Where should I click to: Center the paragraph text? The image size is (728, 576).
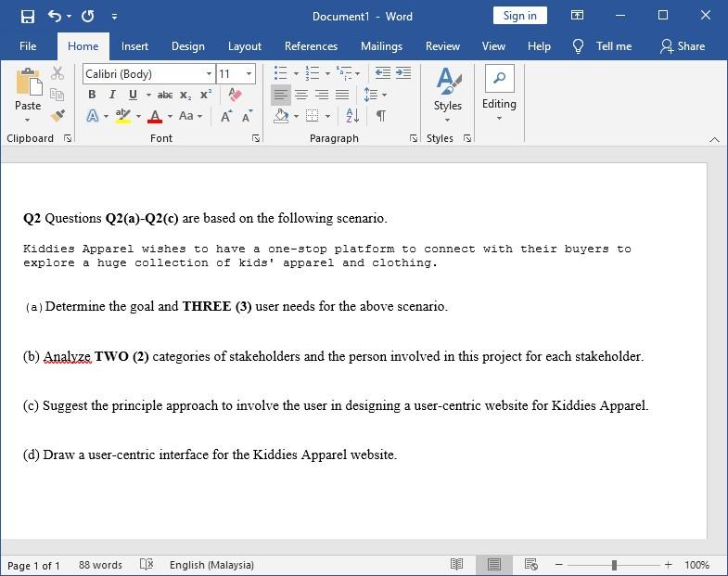click(x=301, y=95)
